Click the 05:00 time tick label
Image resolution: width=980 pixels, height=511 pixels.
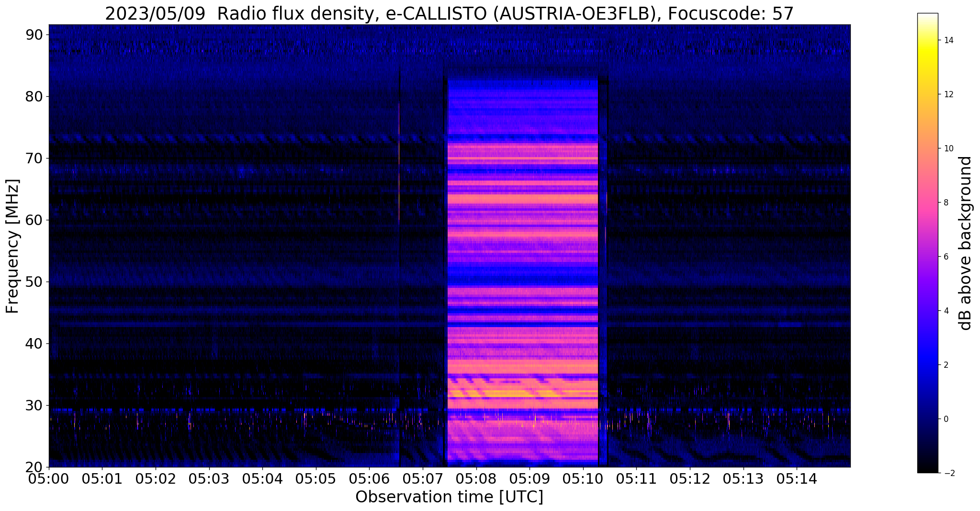49,479
